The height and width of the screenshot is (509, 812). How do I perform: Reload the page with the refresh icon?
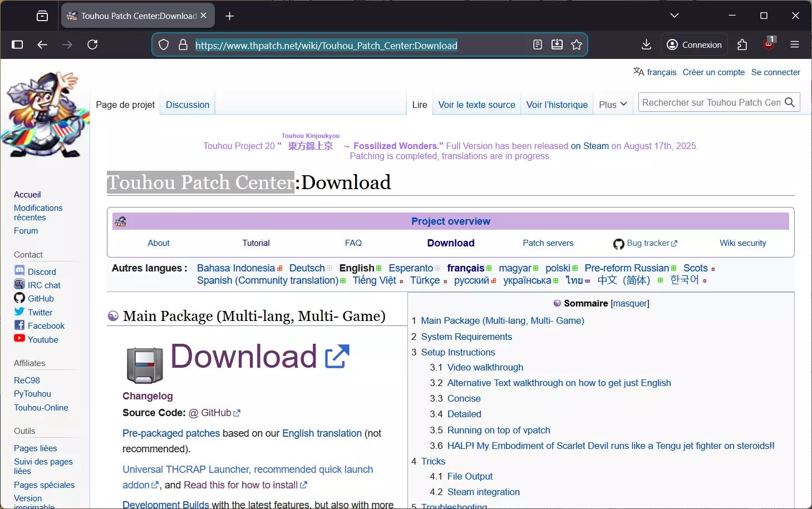pyautogui.click(x=92, y=45)
